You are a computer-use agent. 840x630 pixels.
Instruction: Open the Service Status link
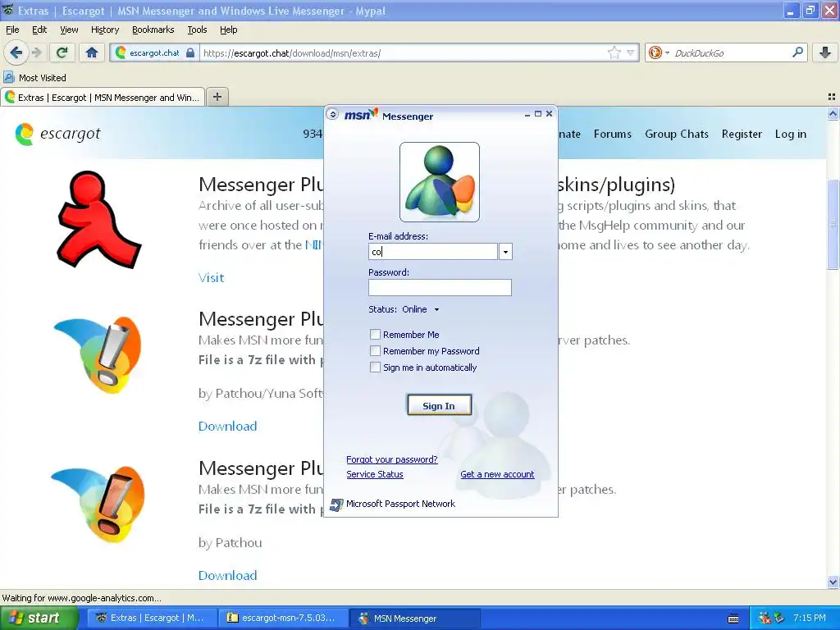[x=374, y=474]
